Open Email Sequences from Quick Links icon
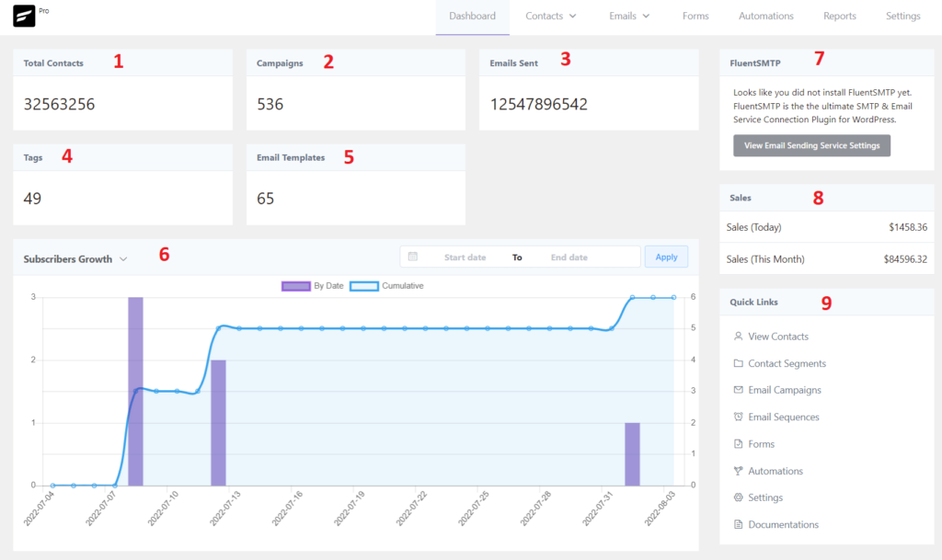 click(x=738, y=416)
